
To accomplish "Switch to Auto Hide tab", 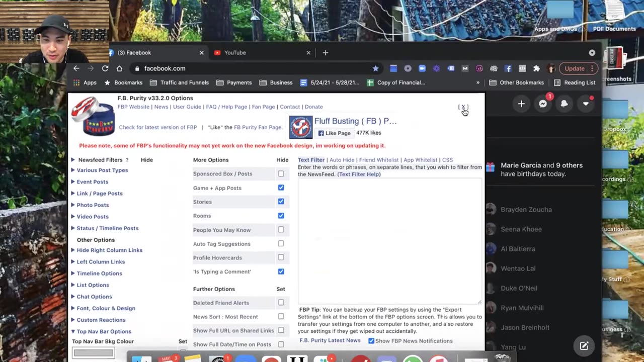I will (x=342, y=160).
